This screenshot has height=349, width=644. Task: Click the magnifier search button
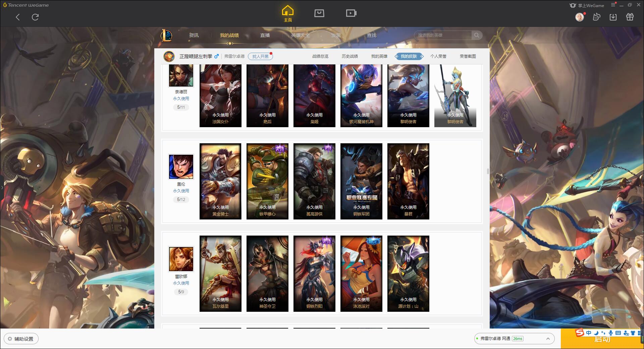477,35
